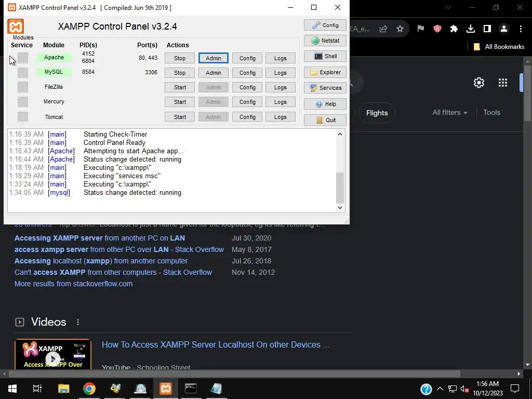Open Chrome downloads icon
This screenshot has height=399, width=532.
[x=471, y=29]
